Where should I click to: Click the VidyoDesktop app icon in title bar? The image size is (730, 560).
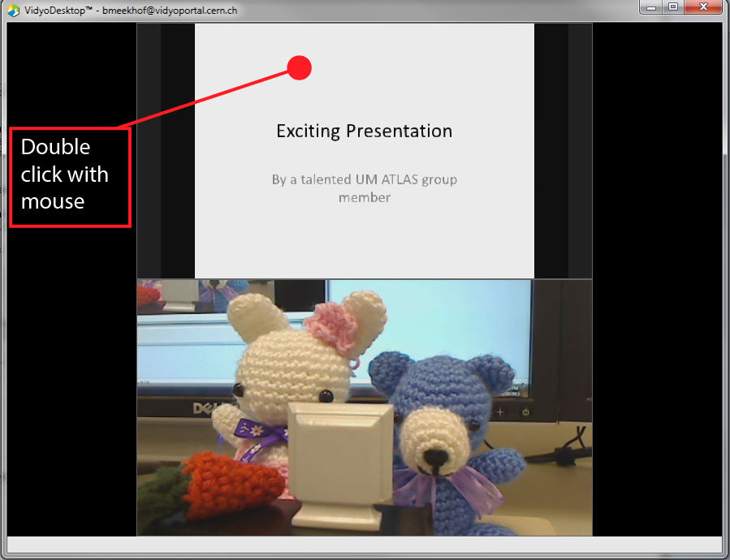tap(14, 11)
